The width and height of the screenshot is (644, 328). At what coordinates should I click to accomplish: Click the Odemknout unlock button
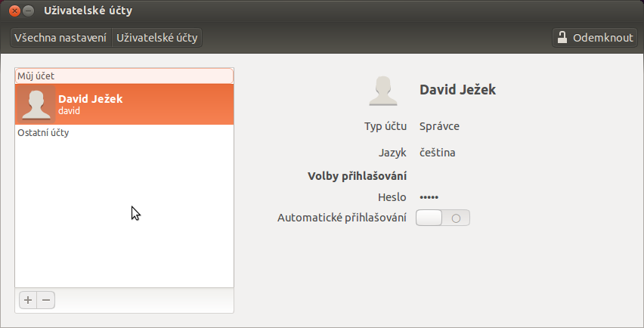tap(595, 37)
